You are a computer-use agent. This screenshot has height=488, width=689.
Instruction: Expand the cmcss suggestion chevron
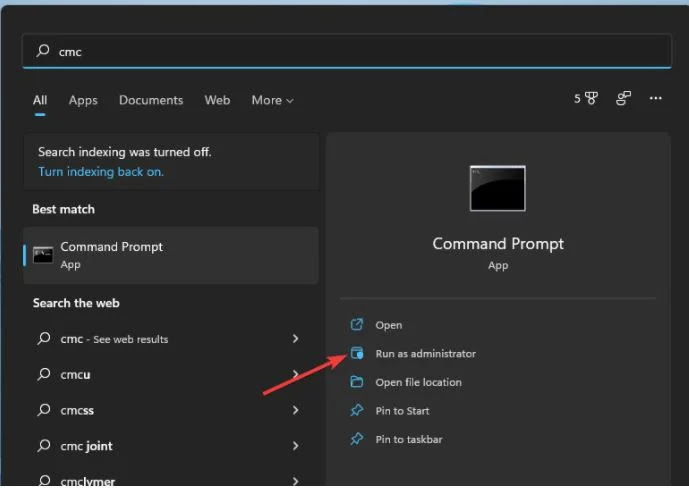pos(296,410)
